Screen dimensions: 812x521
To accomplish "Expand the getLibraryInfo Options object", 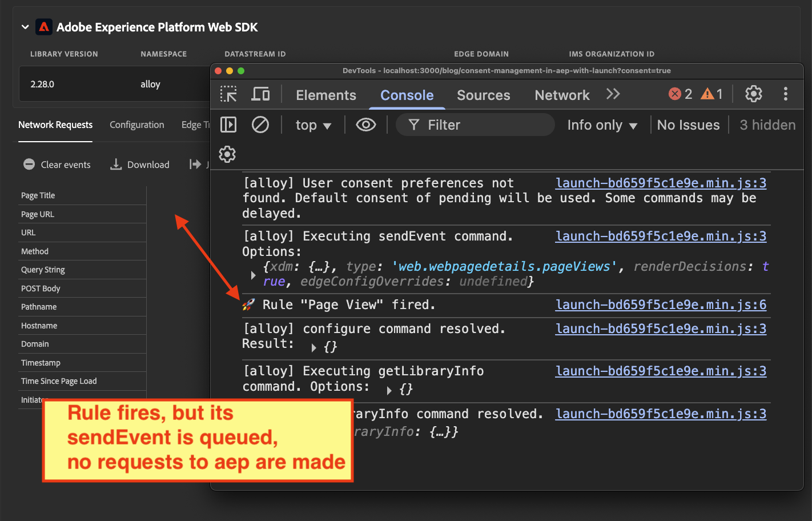I will (x=389, y=390).
